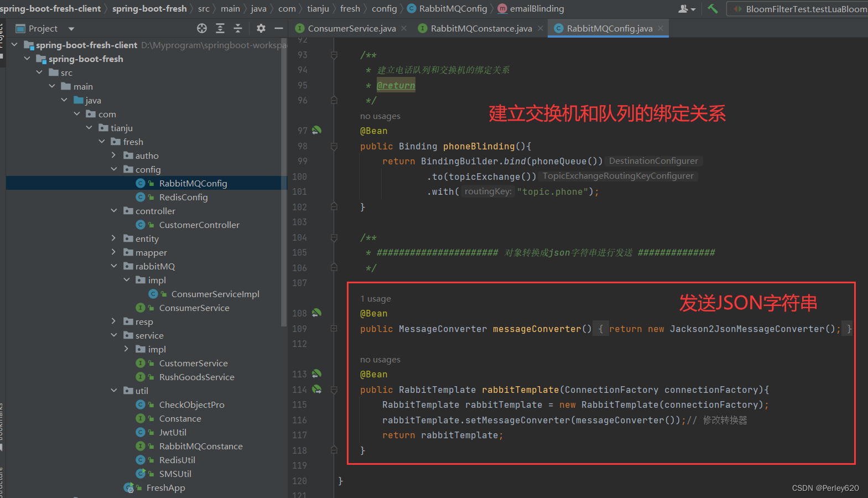Open CustomerController in the project tree

point(199,225)
